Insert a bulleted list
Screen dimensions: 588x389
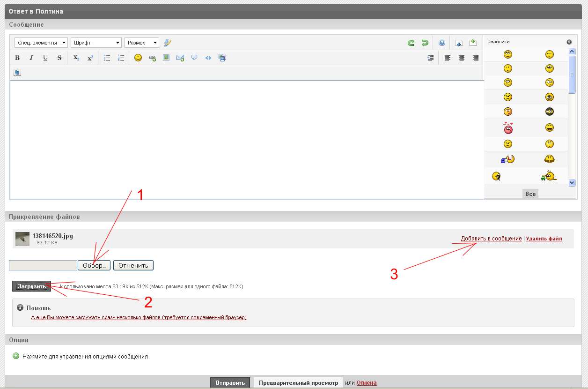(107, 58)
